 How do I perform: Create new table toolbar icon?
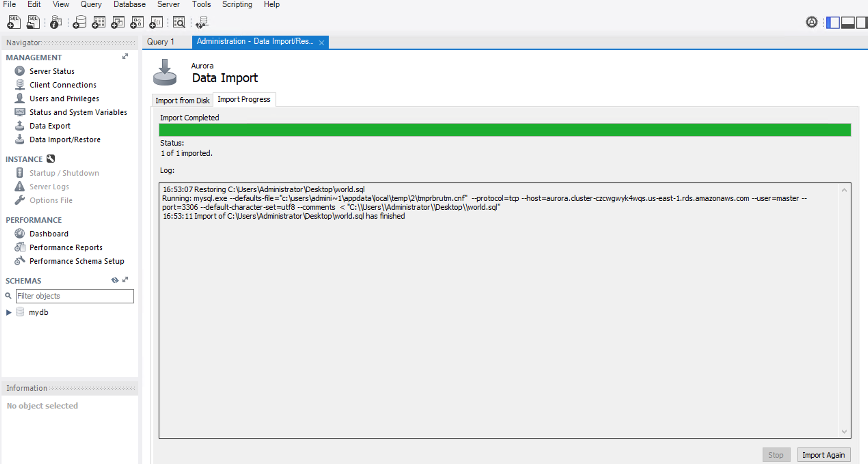(x=98, y=23)
